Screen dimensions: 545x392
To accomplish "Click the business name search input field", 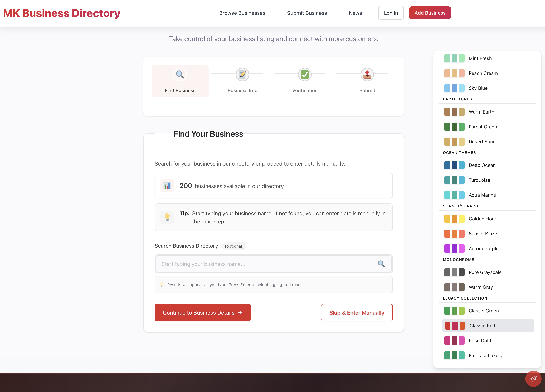I will click(x=264, y=264).
